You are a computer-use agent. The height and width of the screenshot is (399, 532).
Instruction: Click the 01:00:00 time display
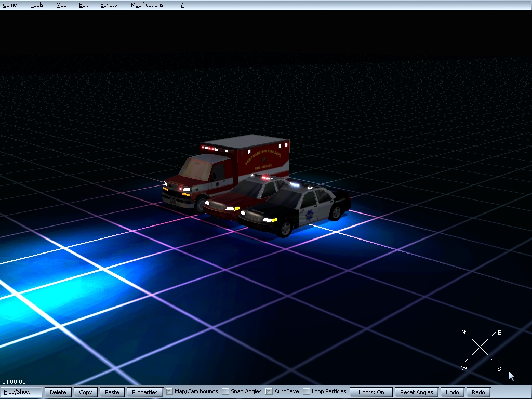14,382
